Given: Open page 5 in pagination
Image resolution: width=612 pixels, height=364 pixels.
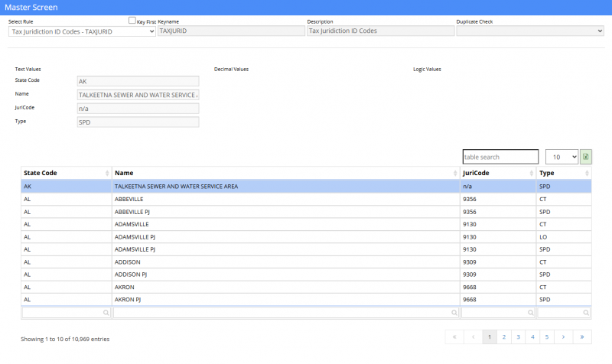Looking at the screenshot, I should (x=547, y=336).
